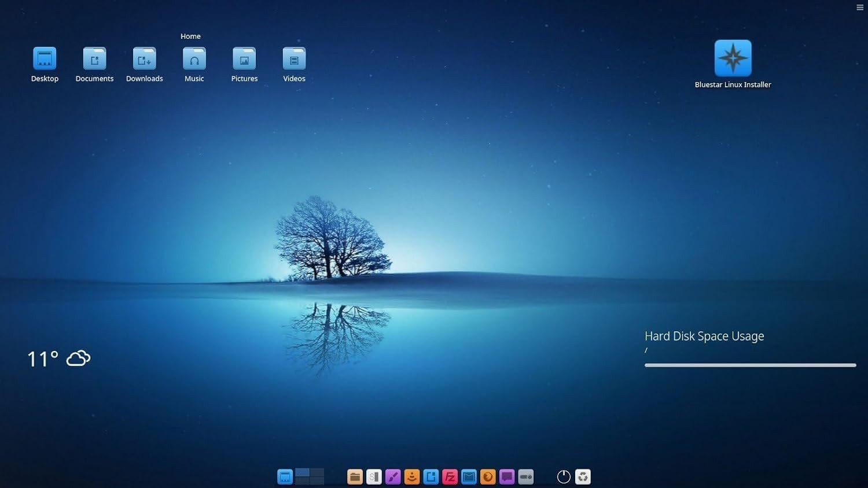The height and width of the screenshot is (488, 868).
Task: Click the Hard Disk Space Usage bar
Action: (x=750, y=365)
